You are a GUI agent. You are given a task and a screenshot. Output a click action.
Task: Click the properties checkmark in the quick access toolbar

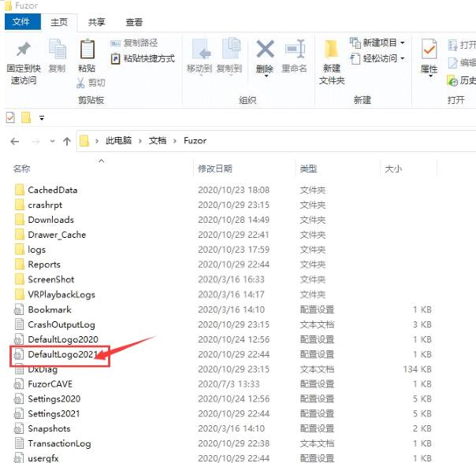[x=10, y=117]
